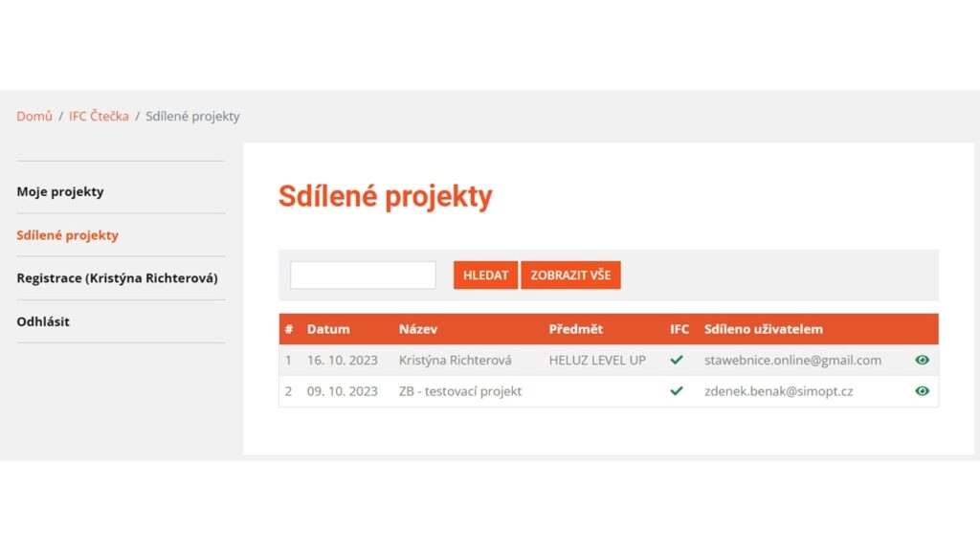
Task: Select ZB - testovací projekt row name
Action: tap(460, 391)
